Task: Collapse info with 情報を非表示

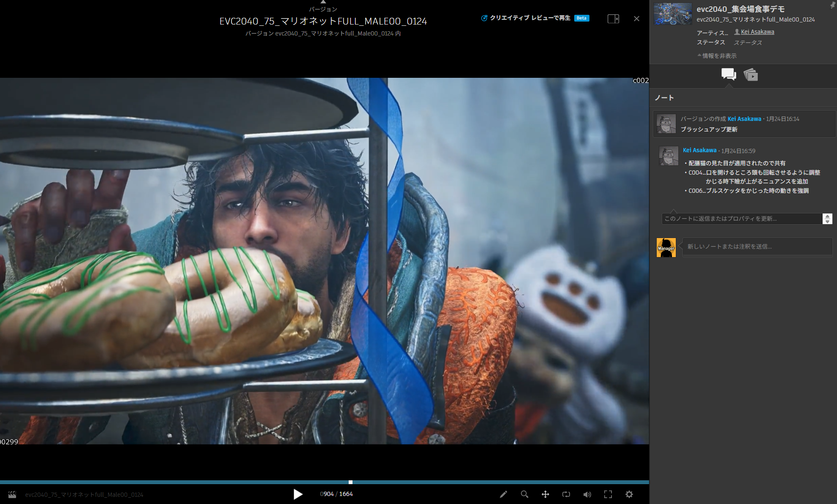Action: click(x=719, y=56)
